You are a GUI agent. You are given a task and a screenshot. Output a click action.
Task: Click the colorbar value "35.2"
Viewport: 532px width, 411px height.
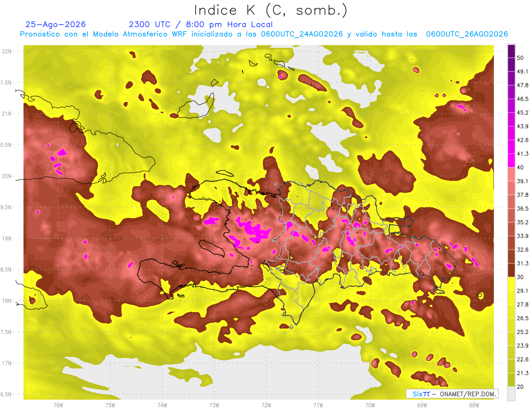(x=523, y=223)
